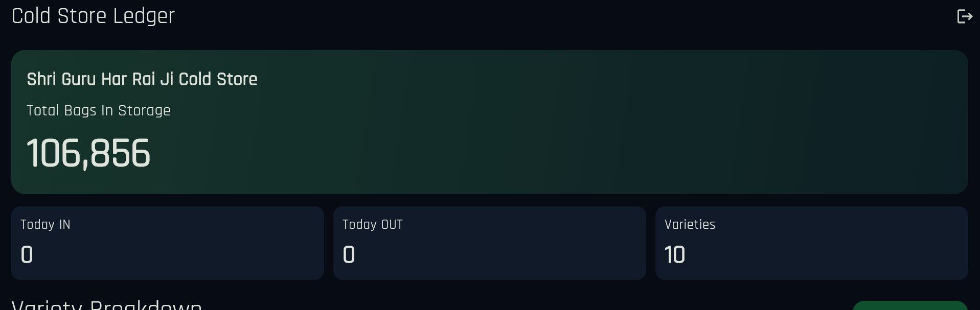The width and height of the screenshot is (980, 310).
Task: Open the Varieties card
Action: tap(812, 243)
